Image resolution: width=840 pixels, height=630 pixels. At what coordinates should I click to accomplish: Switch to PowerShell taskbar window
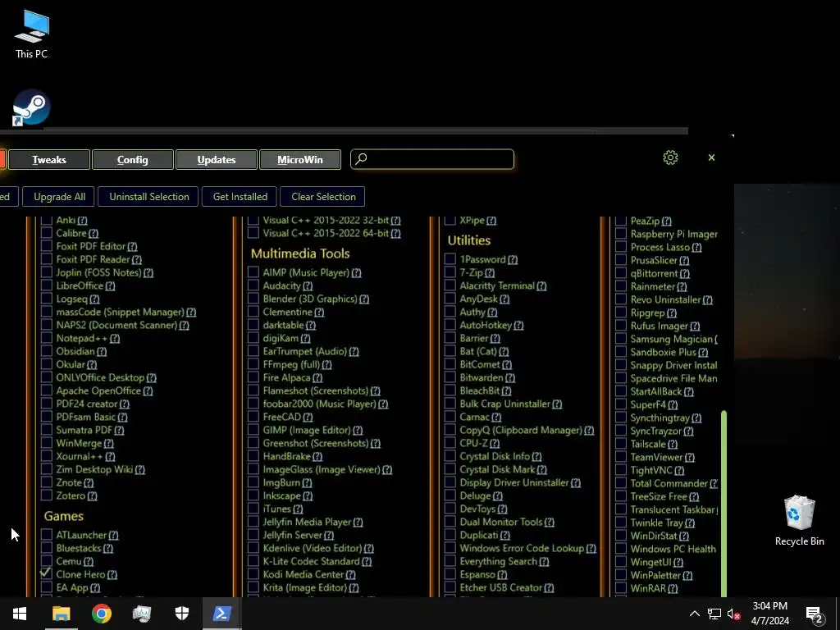point(221,614)
